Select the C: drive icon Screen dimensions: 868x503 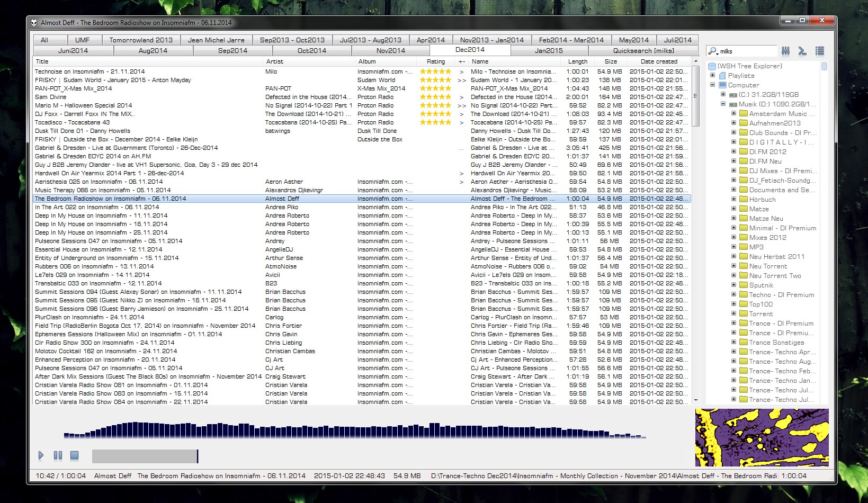pos(733,95)
